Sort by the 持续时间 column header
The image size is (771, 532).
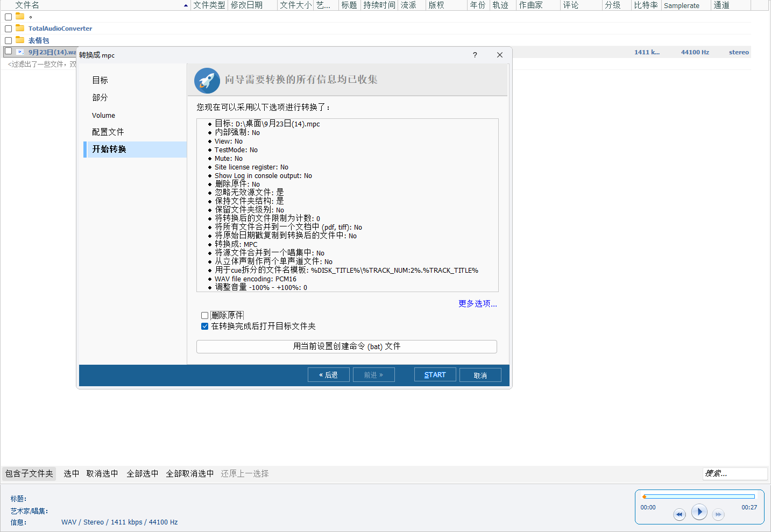[379, 5]
